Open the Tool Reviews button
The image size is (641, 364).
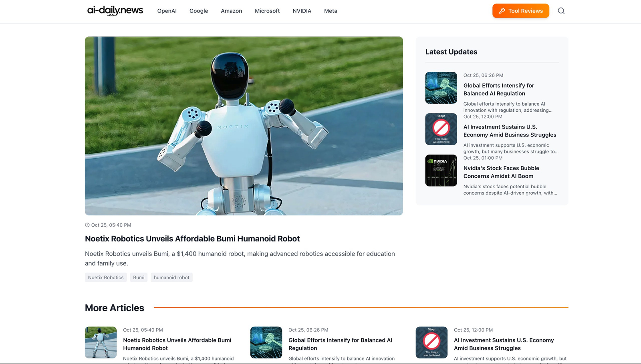pyautogui.click(x=520, y=11)
